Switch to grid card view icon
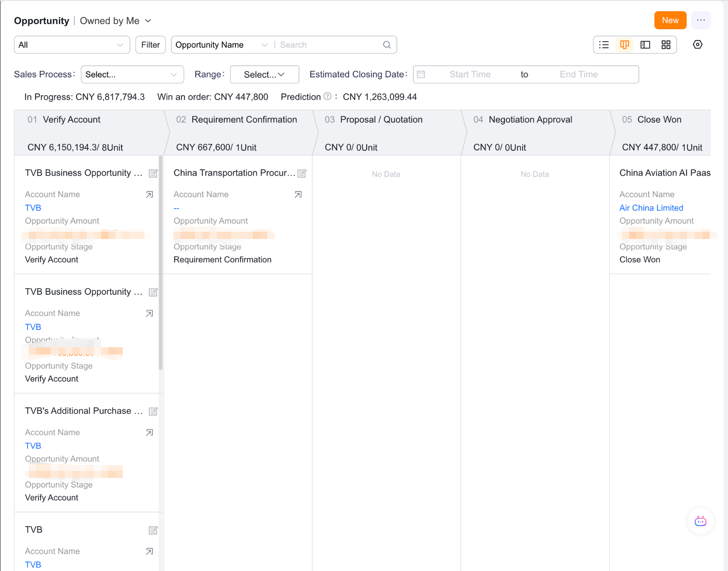 666,45
